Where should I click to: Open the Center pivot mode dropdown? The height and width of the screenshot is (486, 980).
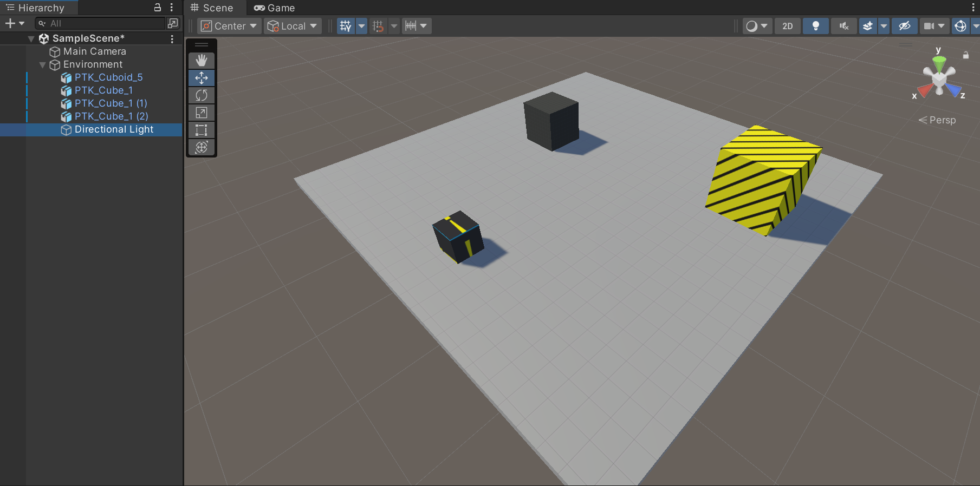230,26
